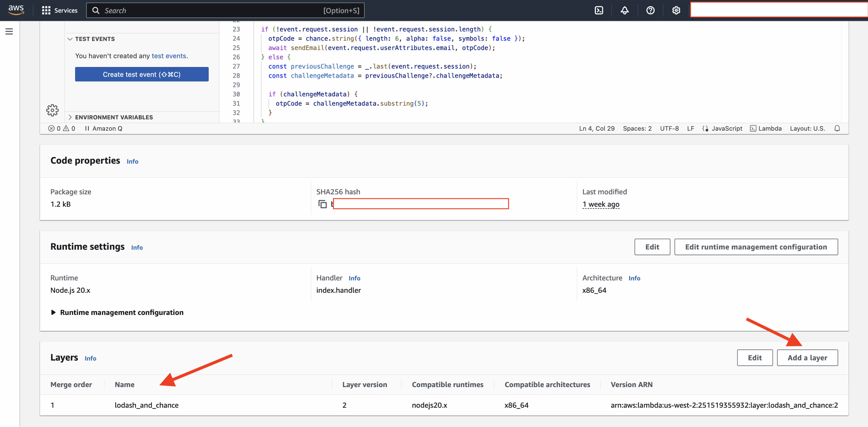Sort by Merge order column header
Image resolution: width=868 pixels, height=427 pixels.
71,384
